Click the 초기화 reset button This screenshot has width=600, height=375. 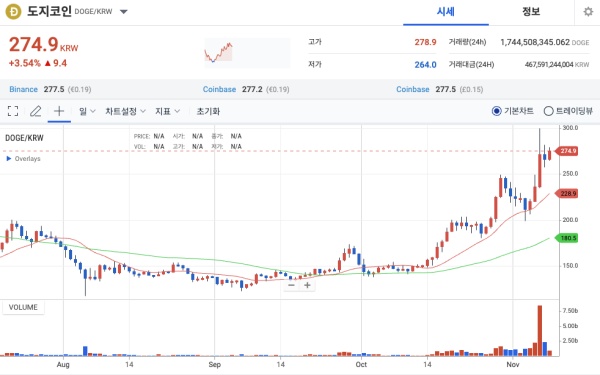208,111
